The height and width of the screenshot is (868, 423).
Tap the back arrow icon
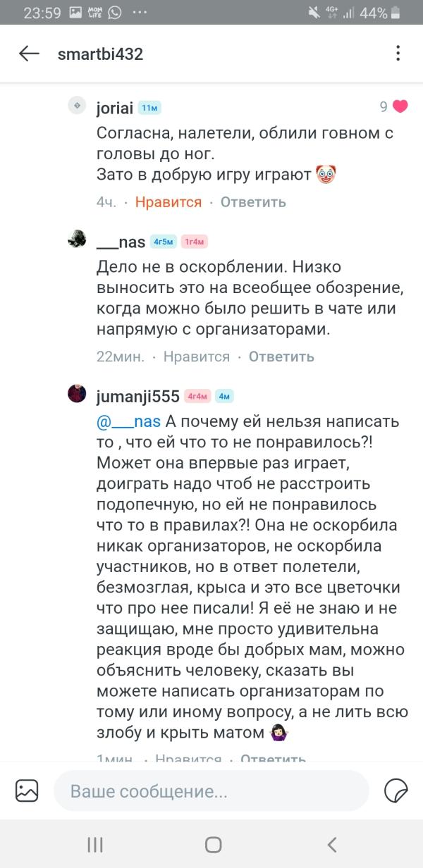[29, 54]
